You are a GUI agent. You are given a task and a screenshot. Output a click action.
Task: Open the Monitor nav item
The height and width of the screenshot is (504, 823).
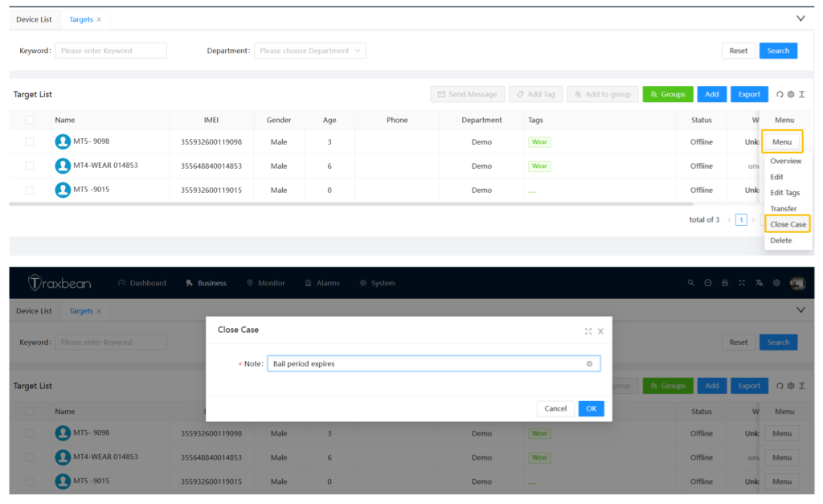pyautogui.click(x=265, y=283)
